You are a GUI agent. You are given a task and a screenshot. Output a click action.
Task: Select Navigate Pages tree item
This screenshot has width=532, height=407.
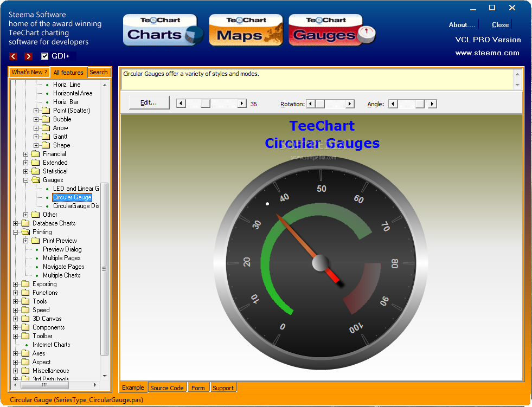pos(63,267)
